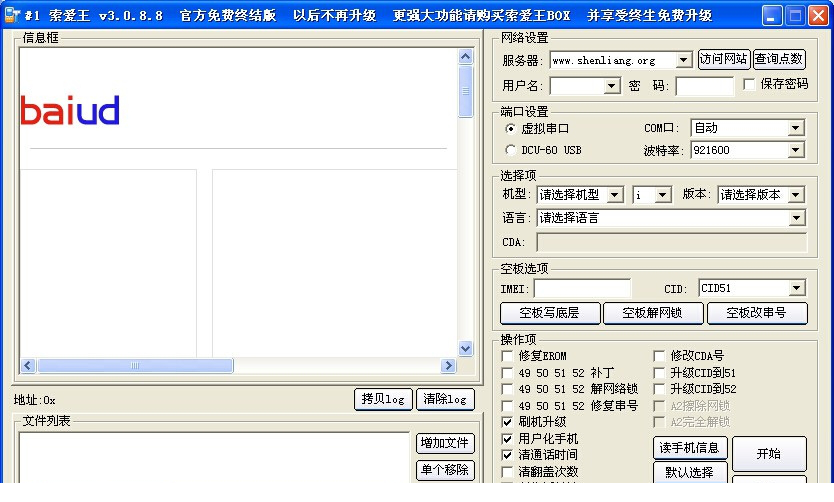Click the 默认选择 button
The image size is (834, 502).
[689, 472]
